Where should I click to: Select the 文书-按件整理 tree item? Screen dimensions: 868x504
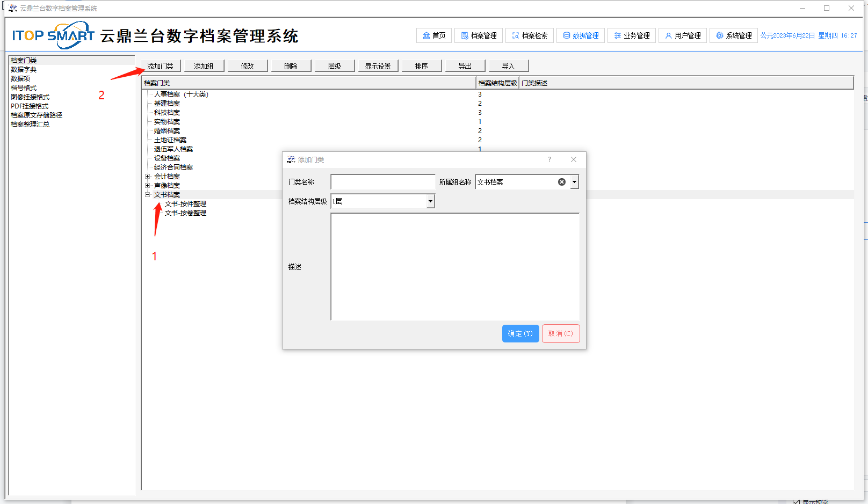[185, 203]
